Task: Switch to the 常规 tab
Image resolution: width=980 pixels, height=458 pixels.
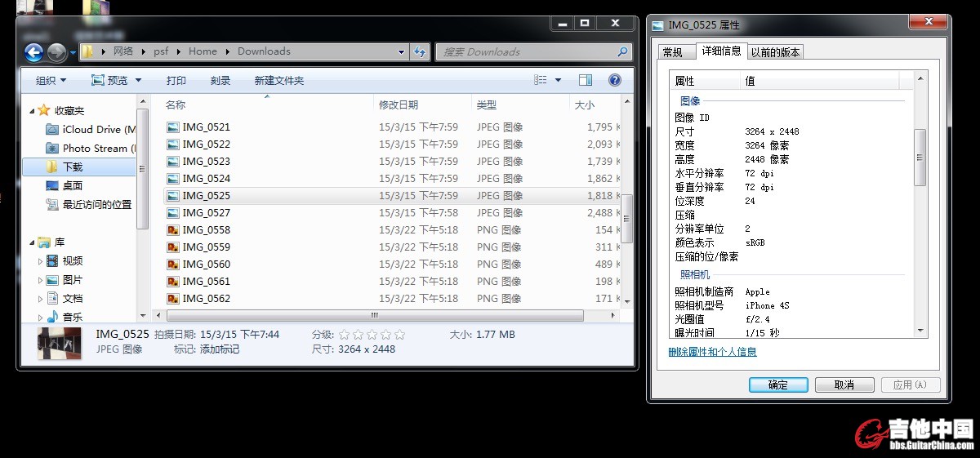Action: [x=673, y=52]
